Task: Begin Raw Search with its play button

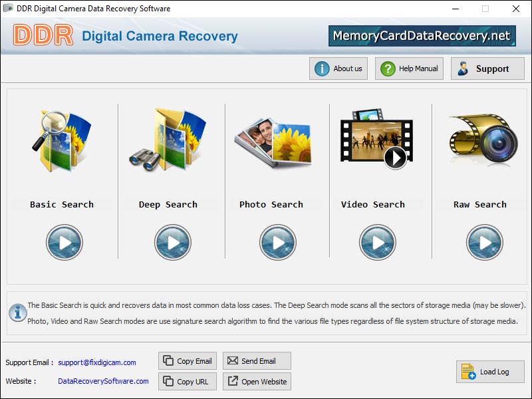Action: click(484, 242)
